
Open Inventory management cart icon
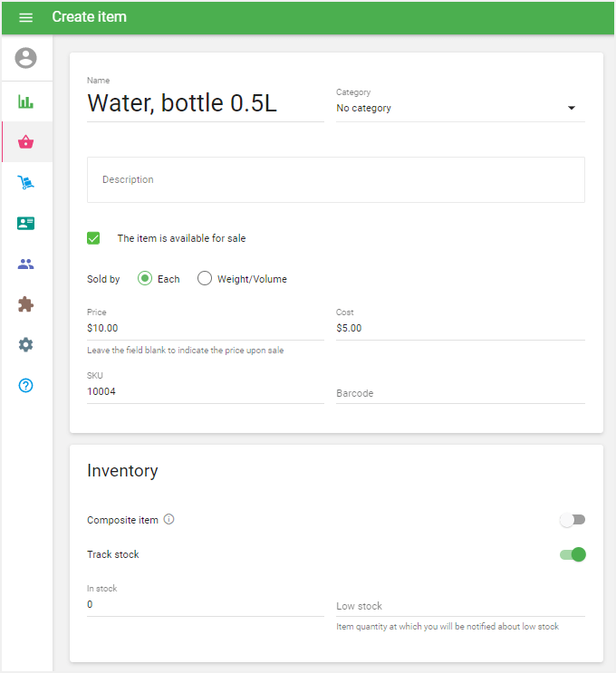click(26, 183)
